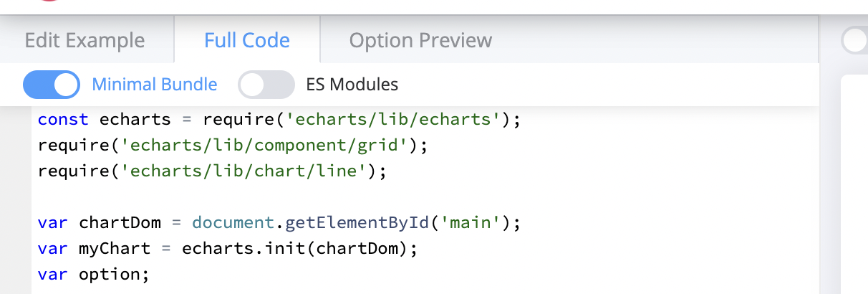The height and width of the screenshot is (294, 868).
Task: Place cursor on 'echarts/lib/component/grid' require line
Action: (x=265, y=146)
